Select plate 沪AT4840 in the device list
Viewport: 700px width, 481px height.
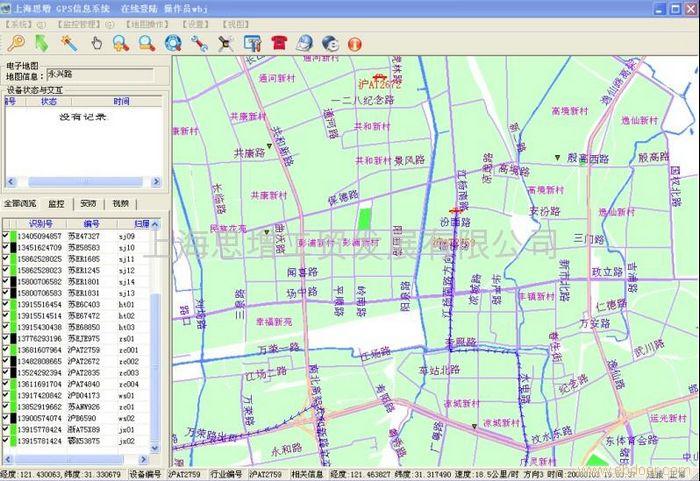(x=84, y=384)
